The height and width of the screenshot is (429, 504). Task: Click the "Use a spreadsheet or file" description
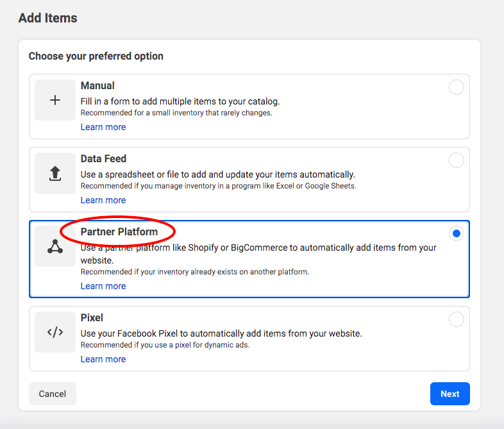(217, 174)
